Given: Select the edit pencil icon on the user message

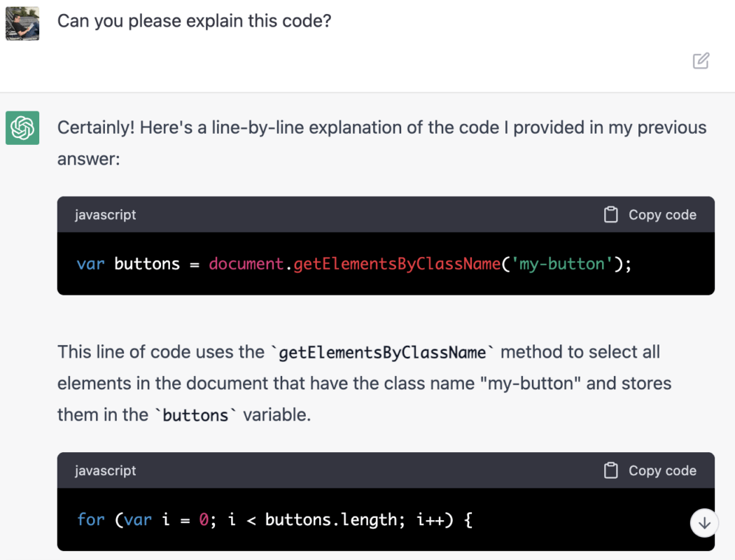Looking at the screenshot, I should (701, 61).
